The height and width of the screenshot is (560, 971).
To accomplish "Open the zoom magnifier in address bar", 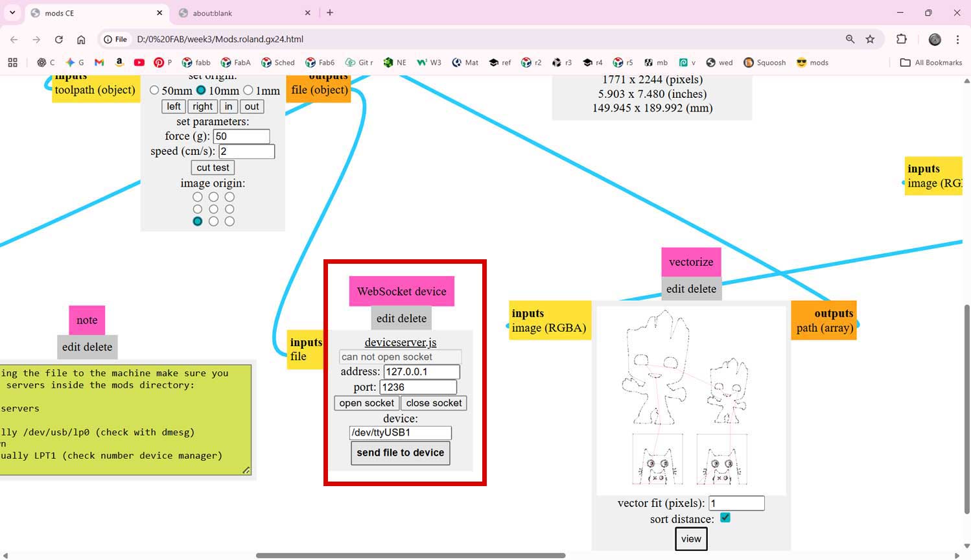I will pyautogui.click(x=850, y=40).
